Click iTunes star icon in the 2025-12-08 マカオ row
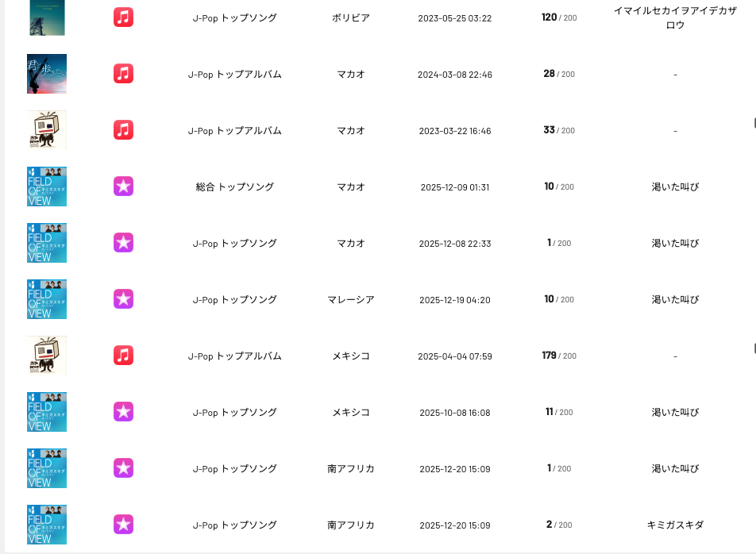 click(123, 243)
